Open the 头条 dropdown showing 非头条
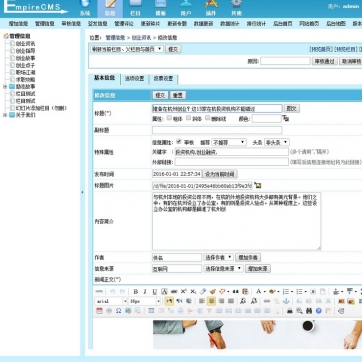 (x=276, y=142)
